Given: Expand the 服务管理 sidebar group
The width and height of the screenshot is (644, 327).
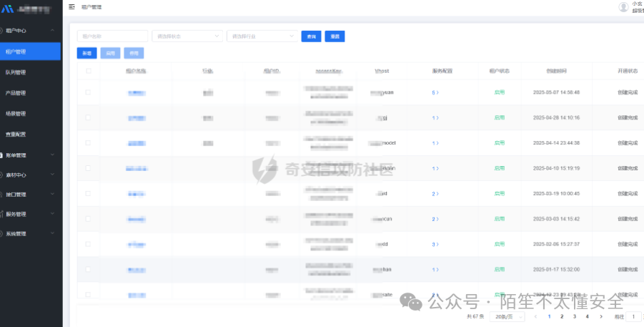Looking at the screenshot, I should tap(29, 214).
